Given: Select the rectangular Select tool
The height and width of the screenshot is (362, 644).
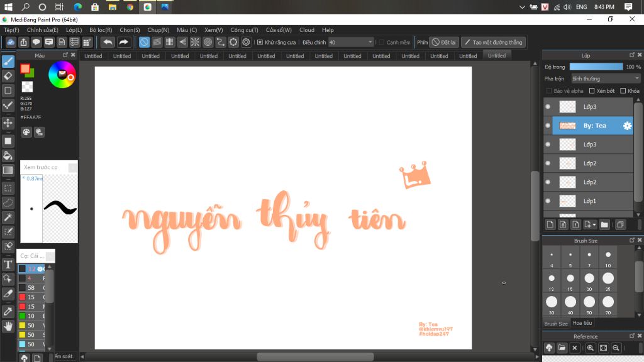Looking at the screenshot, I should pyautogui.click(x=8, y=189).
